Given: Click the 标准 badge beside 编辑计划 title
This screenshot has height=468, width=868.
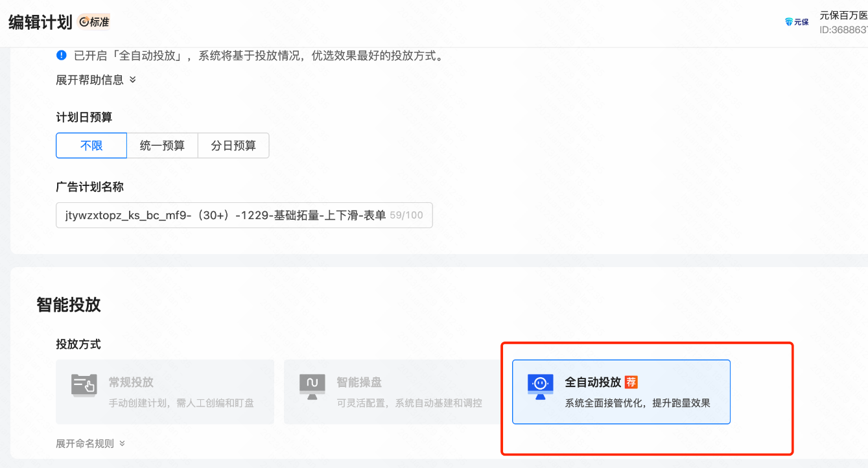Looking at the screenshot, I should 93,21.
